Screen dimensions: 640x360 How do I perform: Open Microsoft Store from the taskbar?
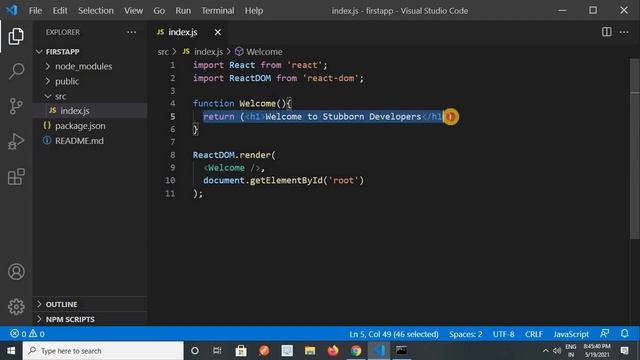(x=241, y=351)
